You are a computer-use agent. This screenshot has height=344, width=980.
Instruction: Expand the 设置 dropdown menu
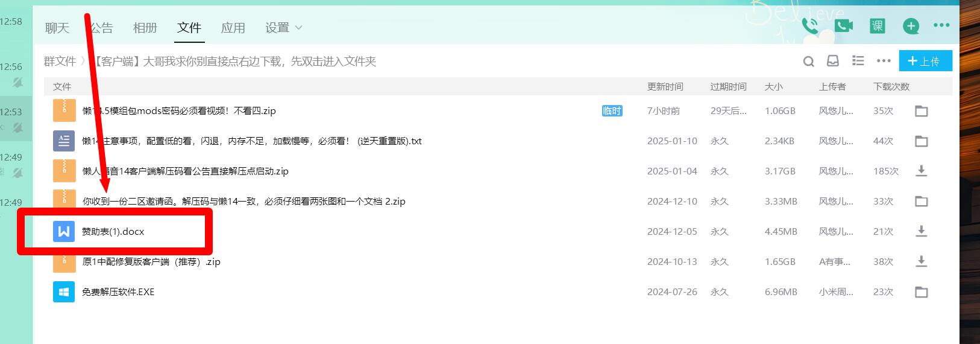click(283, 28)
